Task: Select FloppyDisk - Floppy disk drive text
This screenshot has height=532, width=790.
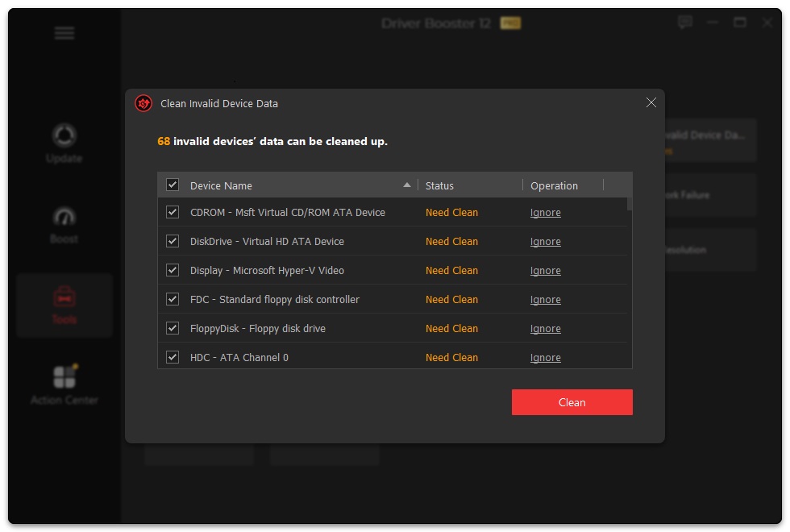Action: [258, 329]
